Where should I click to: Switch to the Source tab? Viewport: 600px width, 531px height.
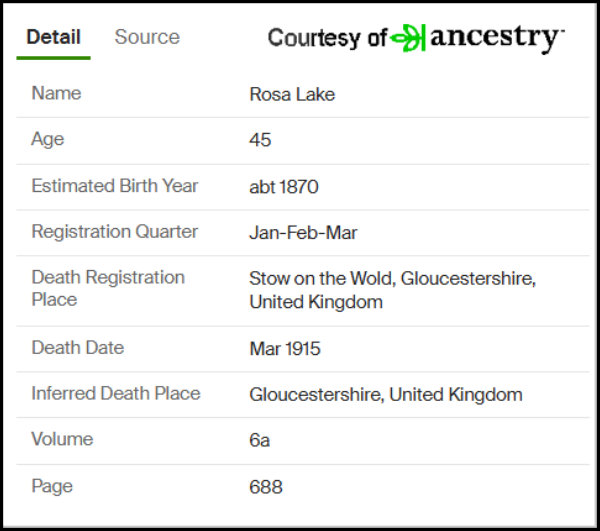tap(147, 37)
